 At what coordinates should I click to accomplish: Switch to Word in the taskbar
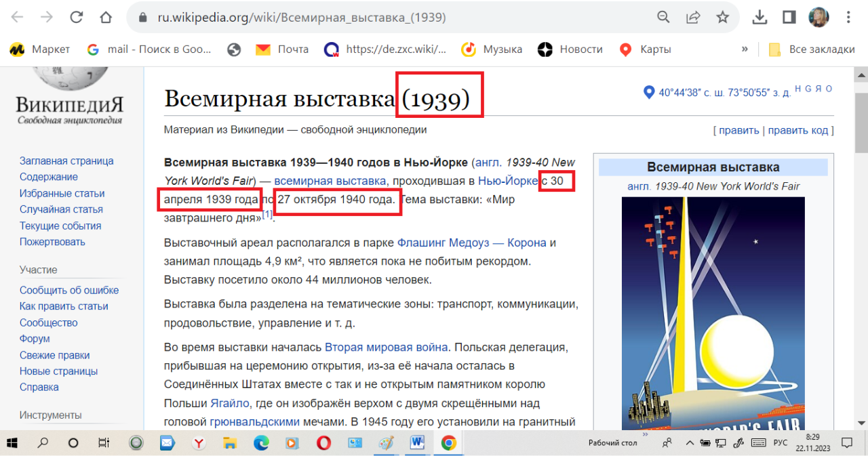click(417, 443)
